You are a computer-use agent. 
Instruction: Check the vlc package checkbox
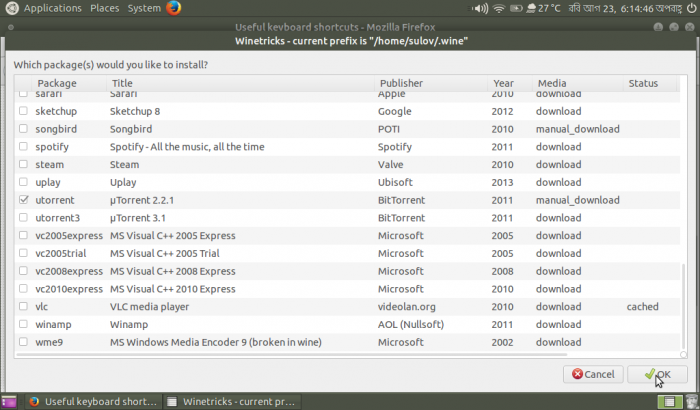[24, 307]
